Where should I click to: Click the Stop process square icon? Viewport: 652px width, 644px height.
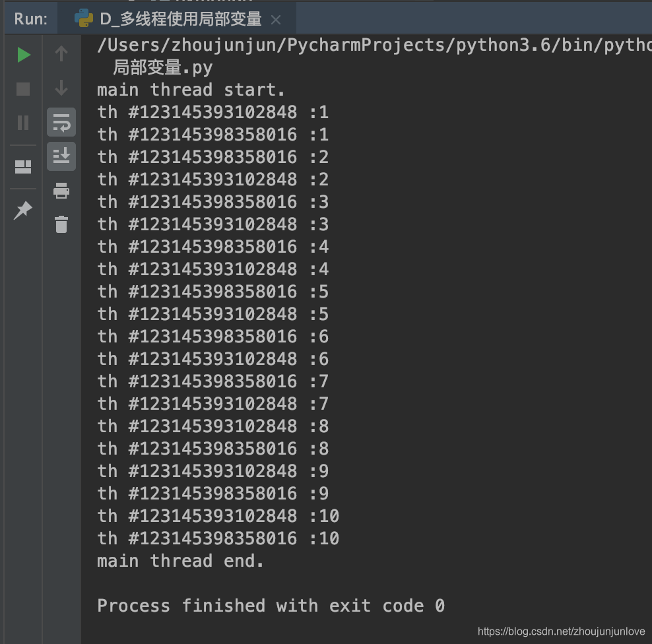point(23,89)
